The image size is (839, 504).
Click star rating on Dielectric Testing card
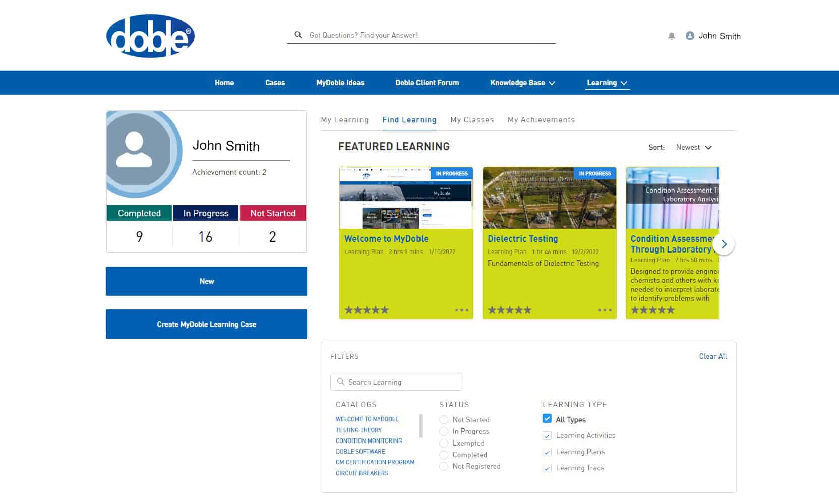510,310
